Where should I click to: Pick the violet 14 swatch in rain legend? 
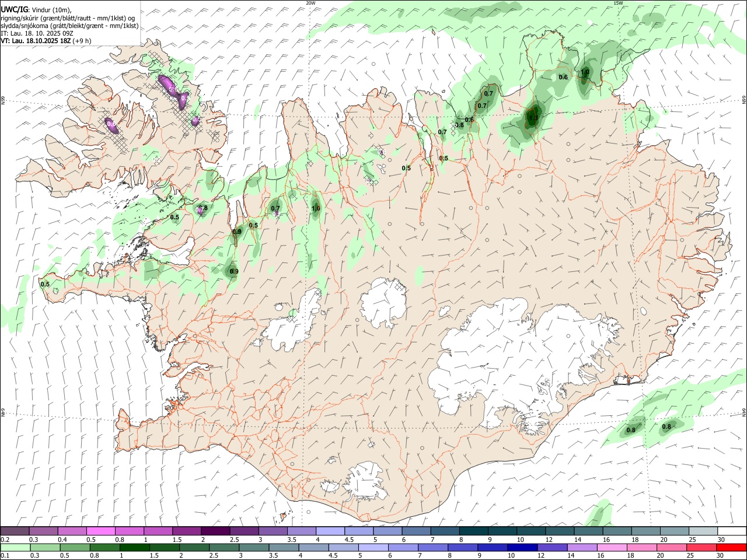pos(582,547)
